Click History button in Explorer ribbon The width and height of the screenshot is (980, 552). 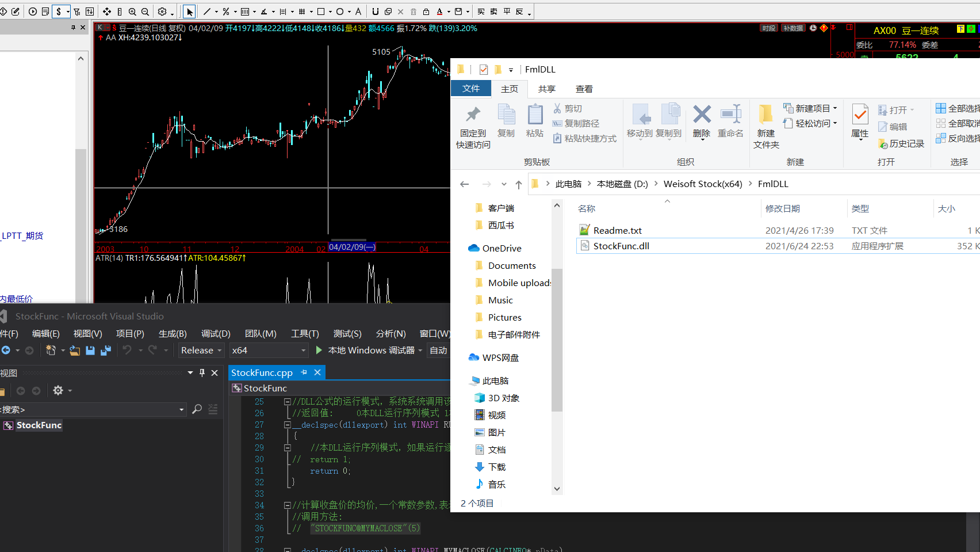point(901,143)
